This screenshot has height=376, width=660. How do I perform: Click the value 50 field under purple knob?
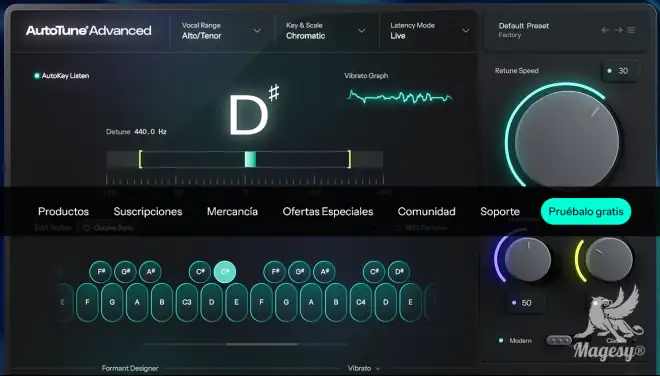point(526,303)
